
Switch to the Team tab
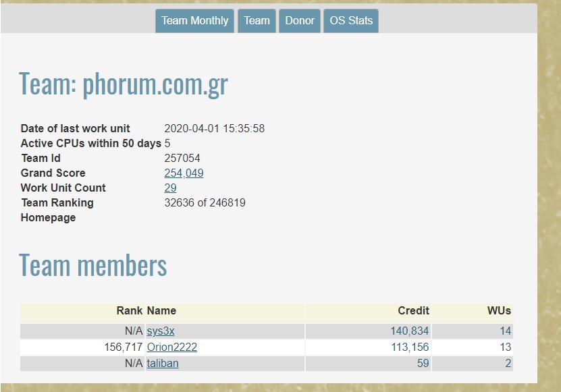pos(257,21)
